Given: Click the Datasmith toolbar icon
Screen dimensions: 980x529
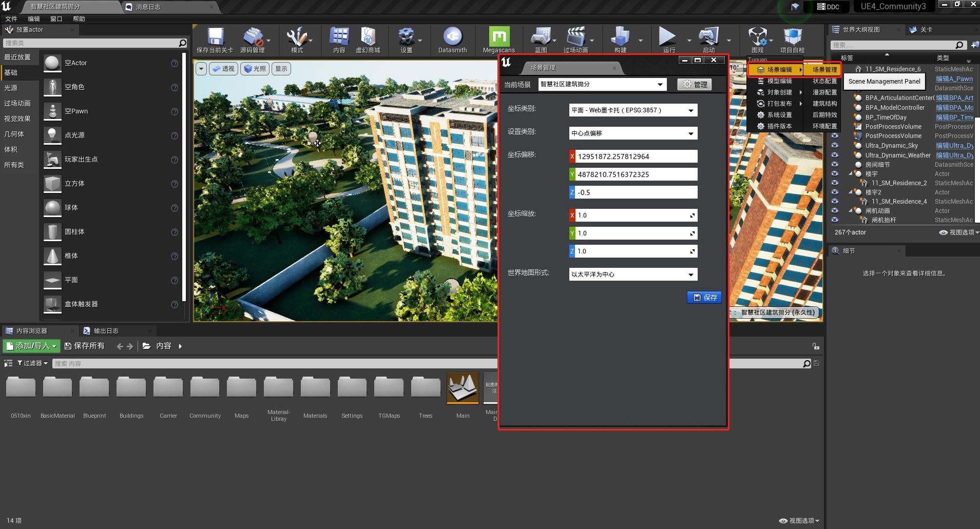Looking at the screenshot, I should 452,37.
